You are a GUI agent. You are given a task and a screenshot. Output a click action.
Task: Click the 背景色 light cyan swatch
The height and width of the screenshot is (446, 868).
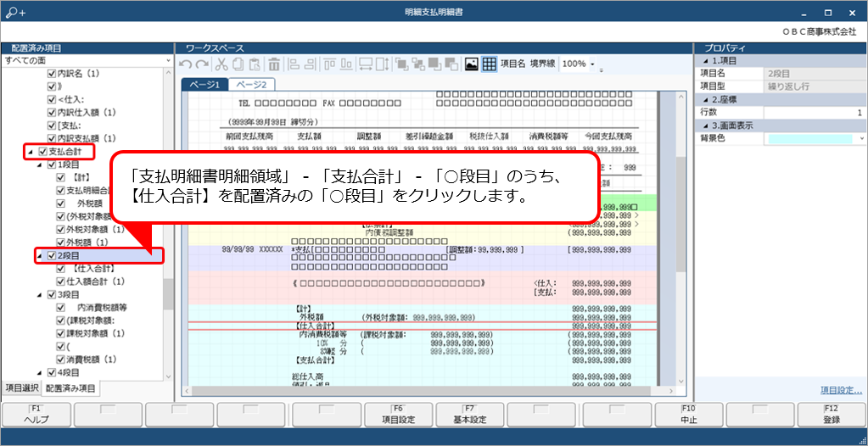click(810, 138)
